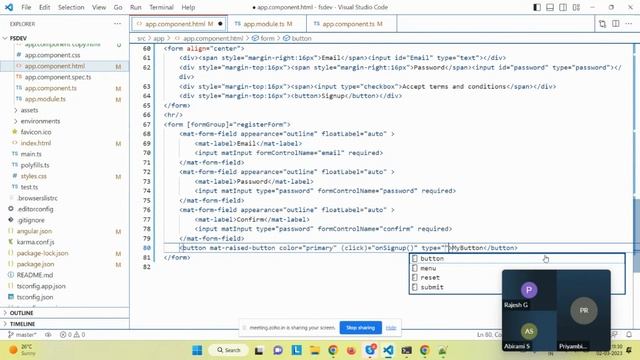This screenshot has width=640, height=360.
Task: Open polyfills.ts file
Action: pyautogui.click(x=35, y=165)
